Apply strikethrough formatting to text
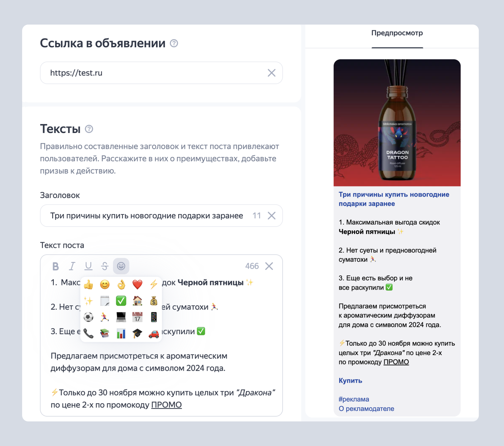 [x=105, y=266]
